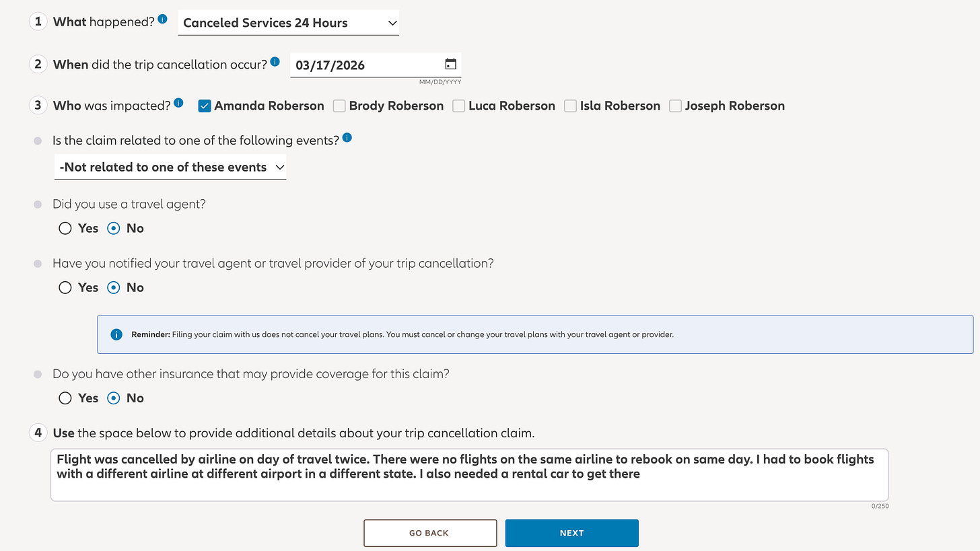Uncheck Amanda Roberson checkbox
Image resolution: width=980 pixels, height=551 pixels.
coord(205,106)
